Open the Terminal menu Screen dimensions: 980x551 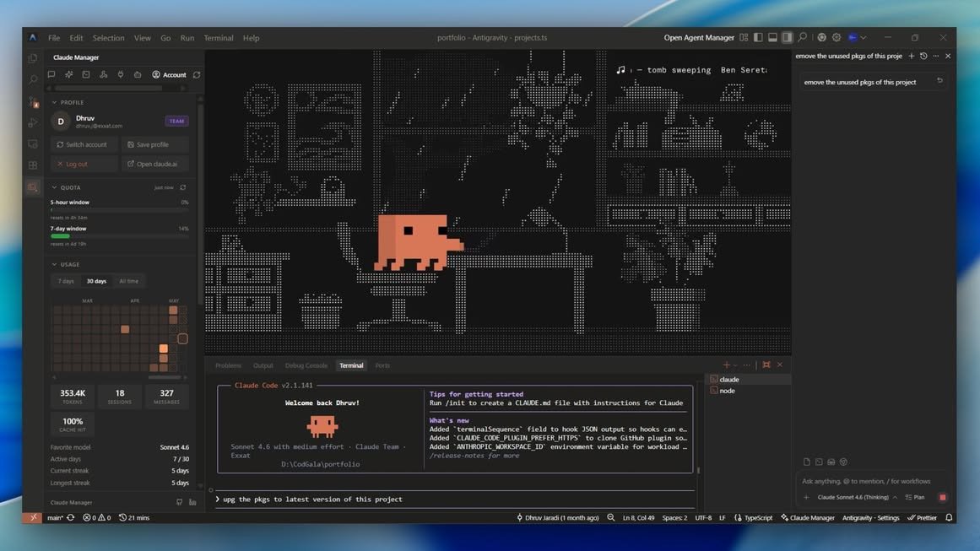coord(218,37)
